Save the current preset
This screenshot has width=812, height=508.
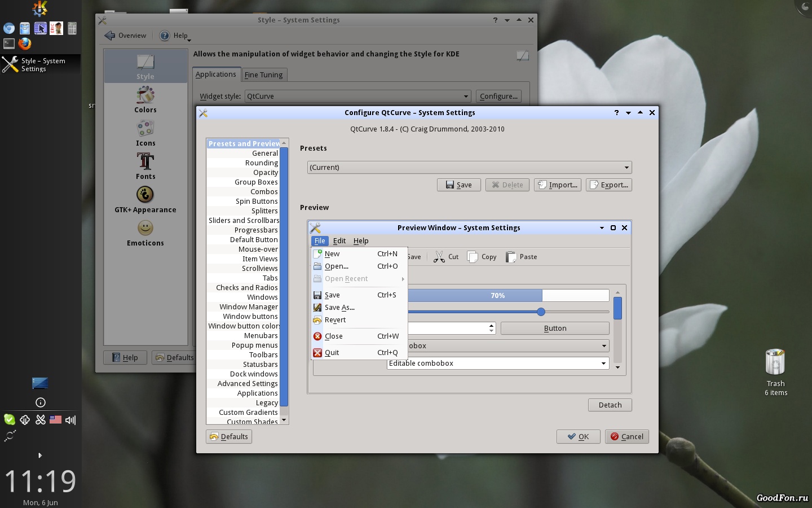[459, 185]
